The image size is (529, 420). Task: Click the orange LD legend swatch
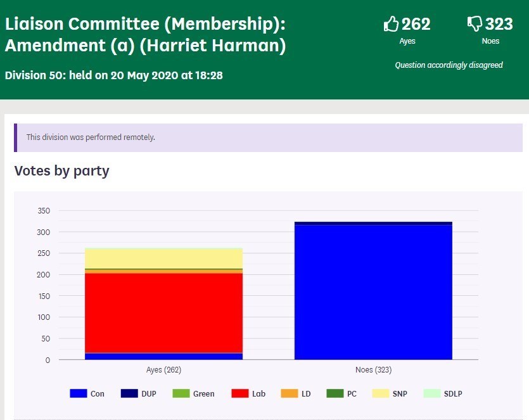289,393
